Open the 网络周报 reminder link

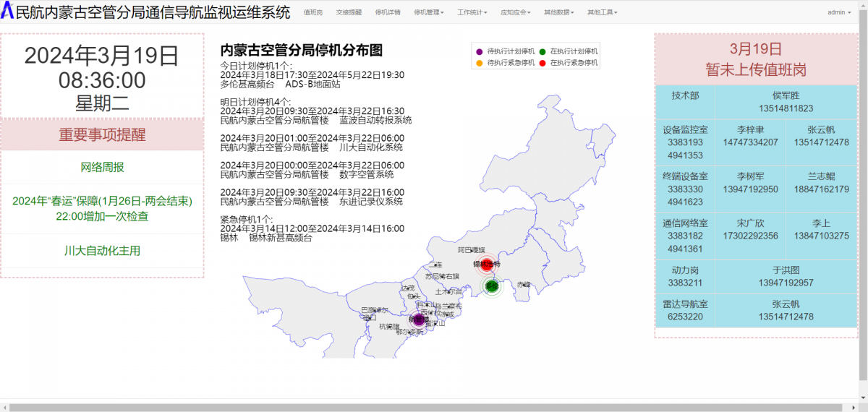(x=102, y=167)
